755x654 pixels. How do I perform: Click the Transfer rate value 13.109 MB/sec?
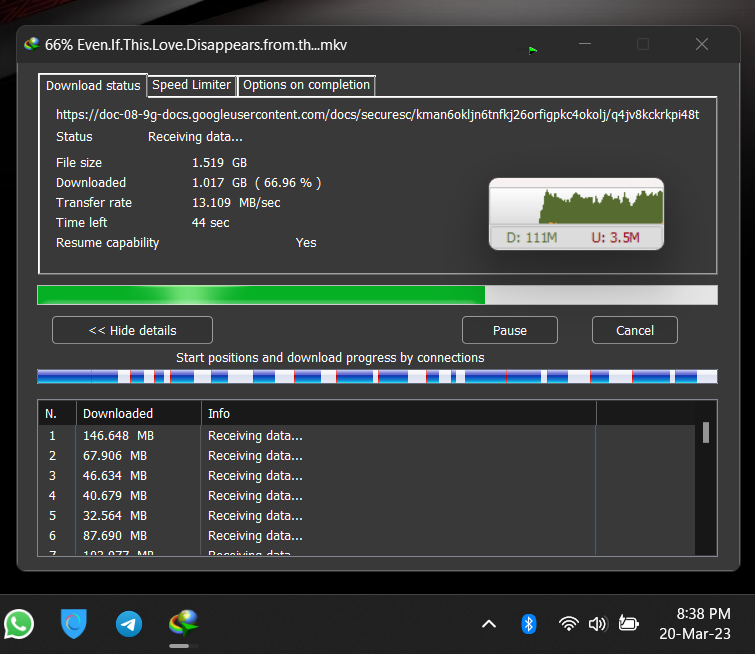236,203
